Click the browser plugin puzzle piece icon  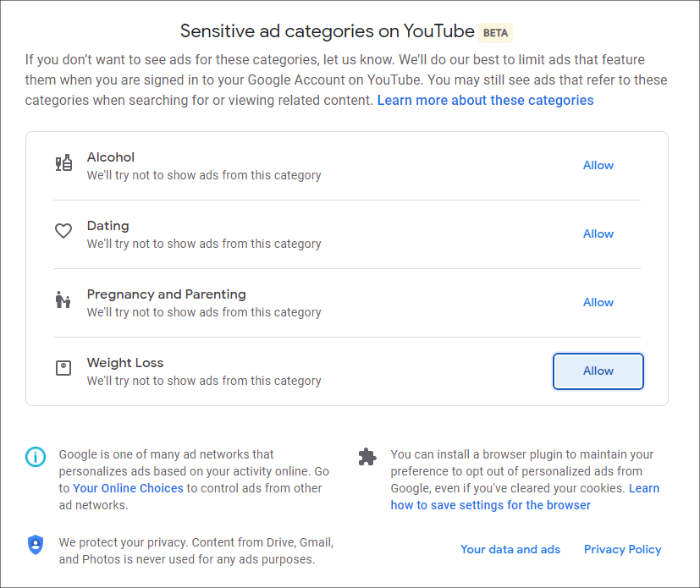367,457
